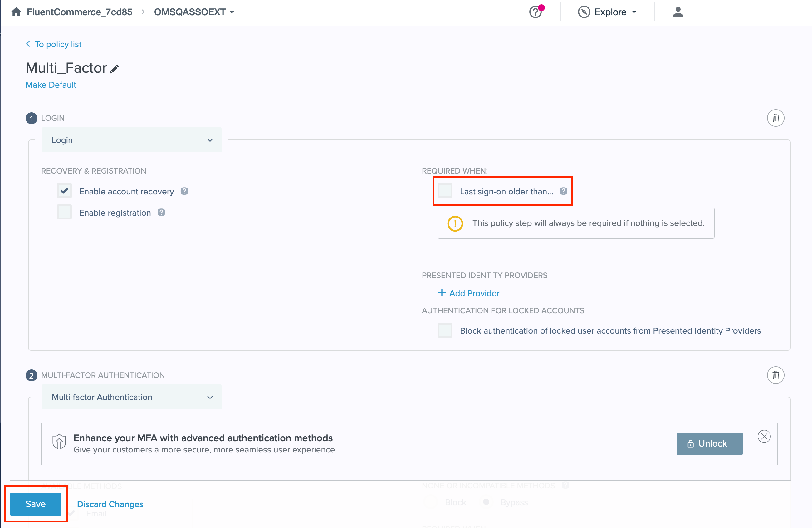Expand the Login step type dropdown
The width and height of the screenshot is (812, 528).
[131, 140]
